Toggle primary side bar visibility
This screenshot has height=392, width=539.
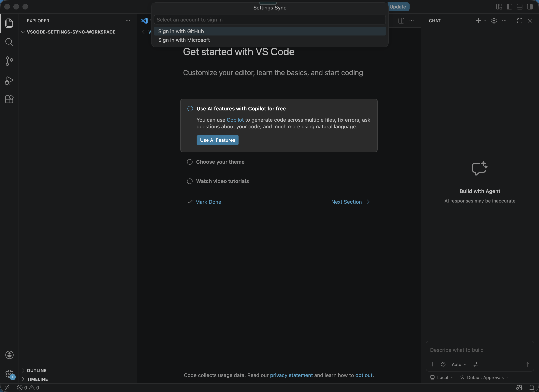click(x=509, y=7)
